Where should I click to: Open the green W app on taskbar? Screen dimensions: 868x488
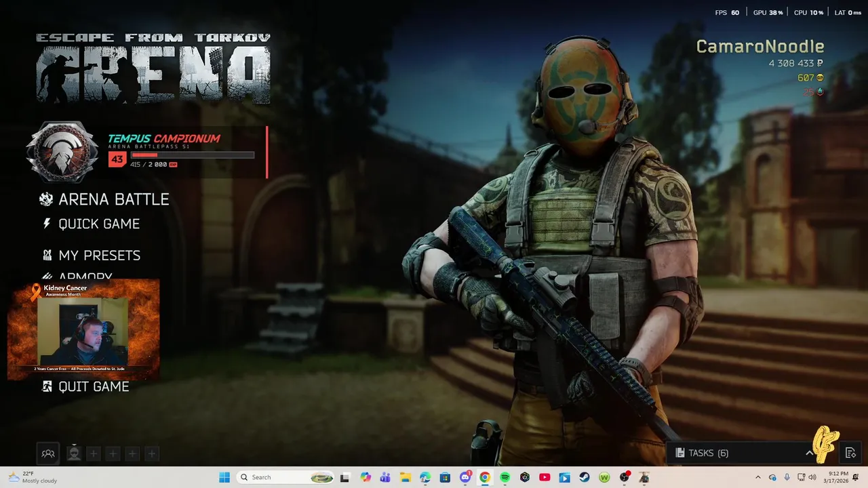pyautogui.click(x=604, y=477)
